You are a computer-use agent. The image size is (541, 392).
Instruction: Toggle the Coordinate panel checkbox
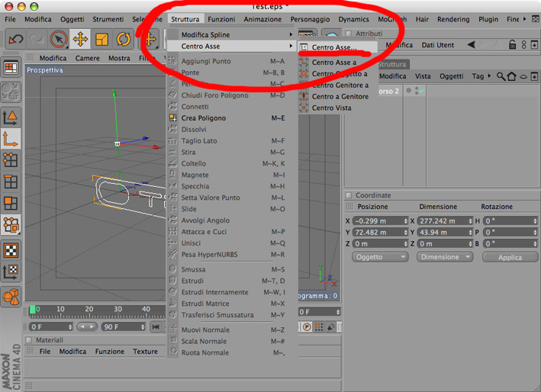pos(349,195)
